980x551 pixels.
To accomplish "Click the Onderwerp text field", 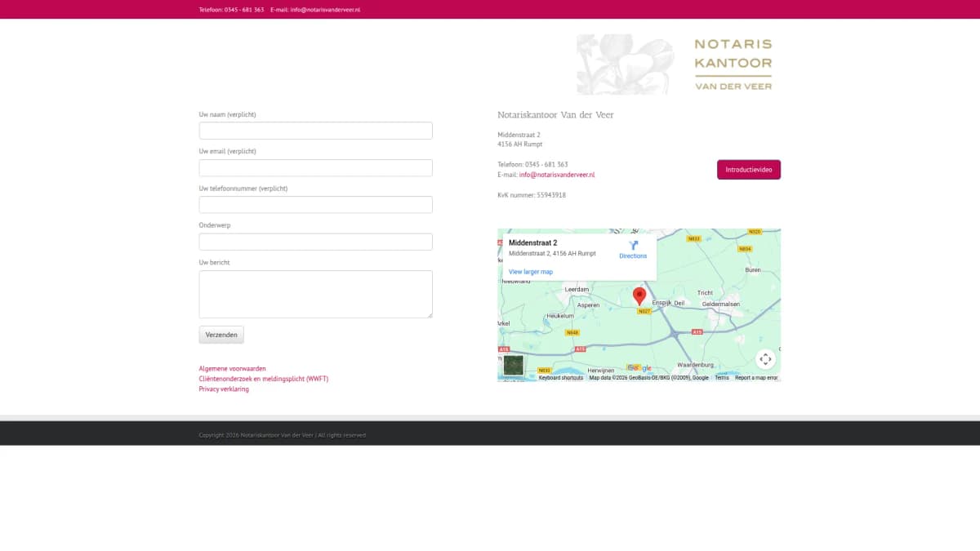I will pyautogui.click(x=315, y=242).
